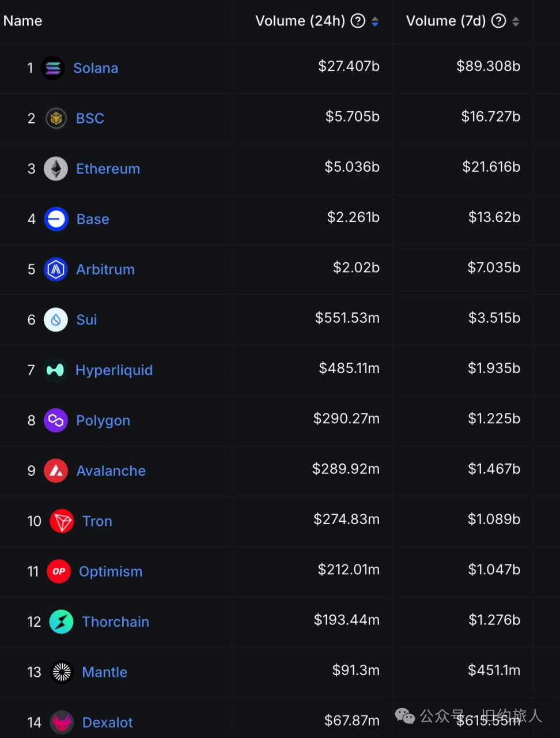Click the Arbitrum chain logo icon
Viewport: 560px width, 738px height.
pyautogui.click(x=56, y=269)
